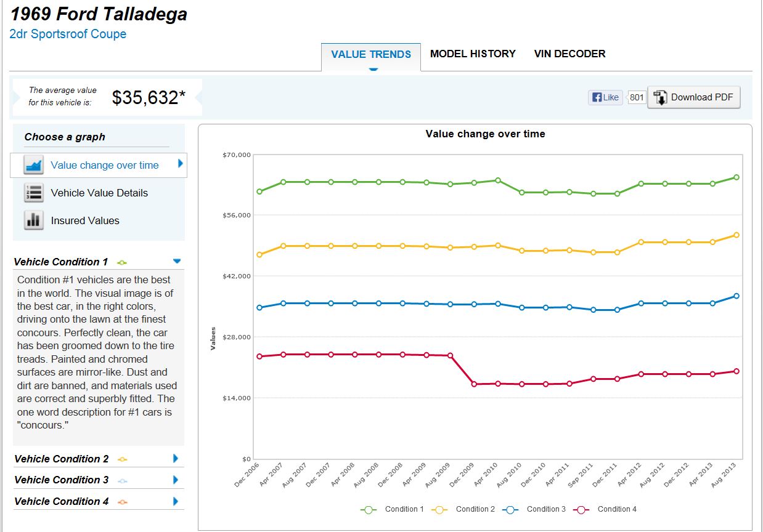The height and width of the screenshot is (532, 763).
Task: Click the yellow marker beside Vehicle Condition 2
Action: coord(122,459)
